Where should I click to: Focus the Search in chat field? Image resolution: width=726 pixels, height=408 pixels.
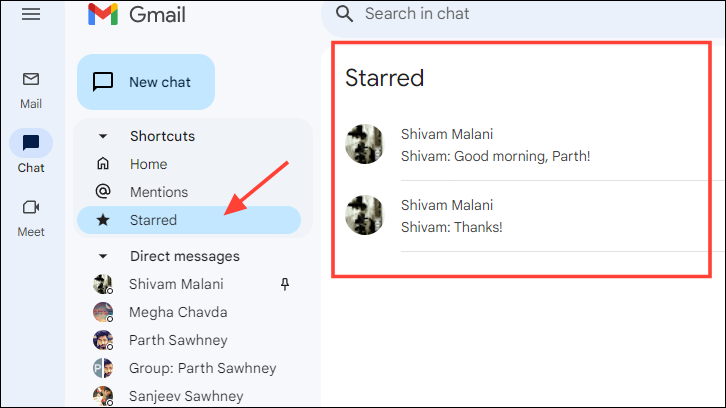coord(542,14)
